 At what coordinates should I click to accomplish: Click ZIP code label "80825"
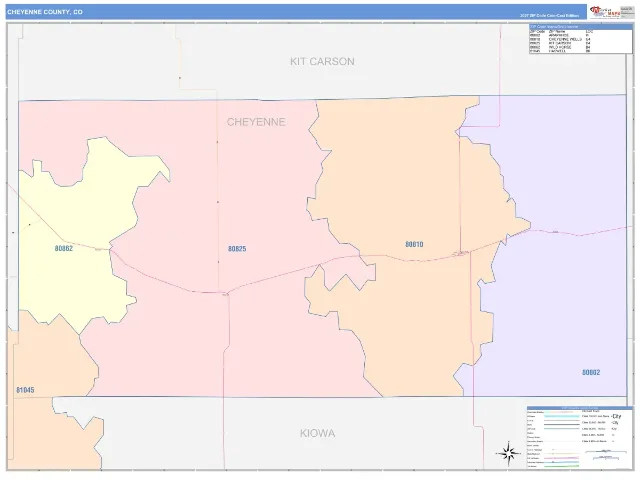coord(237,249)
